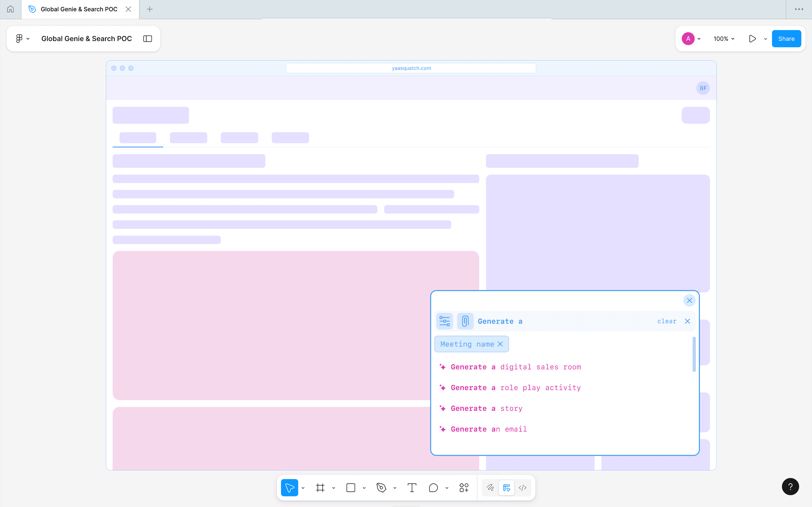812x507 pixels.
Task: Select the Text tool
Action: coord(412,488)
